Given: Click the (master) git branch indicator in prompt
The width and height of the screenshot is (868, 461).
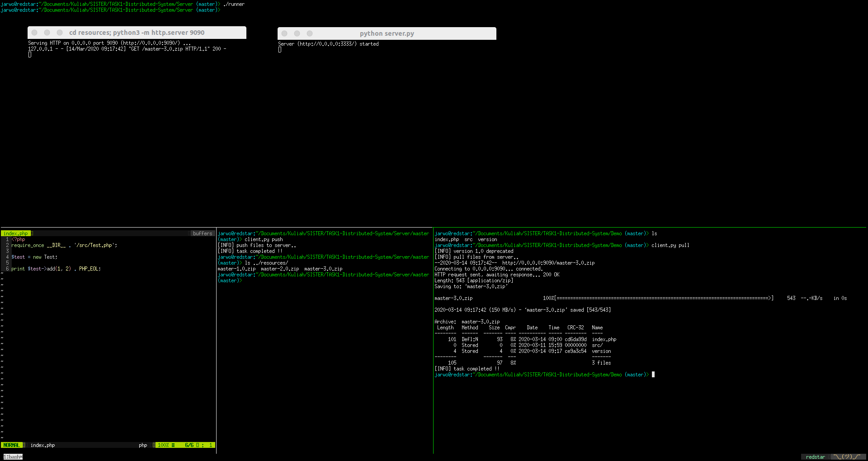Looking at the screenshot, I should click(635, 374).
